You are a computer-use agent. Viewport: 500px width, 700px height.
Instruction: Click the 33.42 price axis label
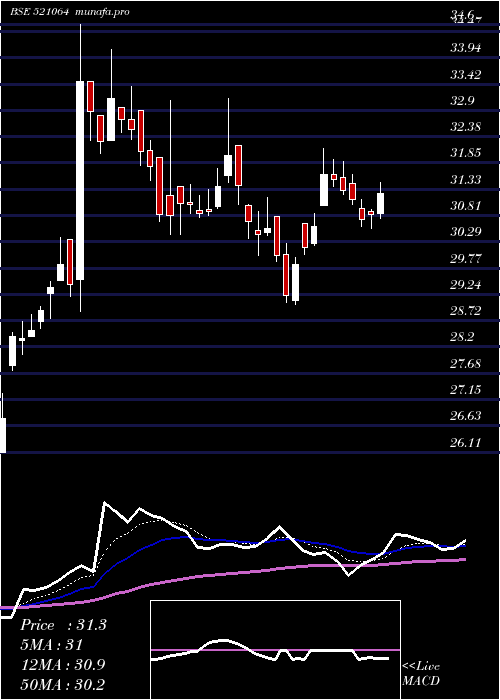coord(466,74)
